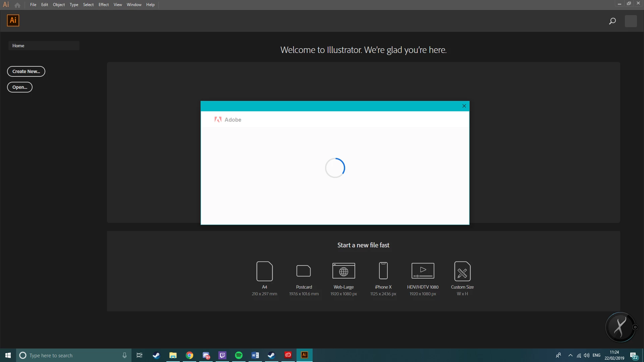Select the iPhone X preset icon
Viewport: 644px width, 362px height.
(383, 271)
